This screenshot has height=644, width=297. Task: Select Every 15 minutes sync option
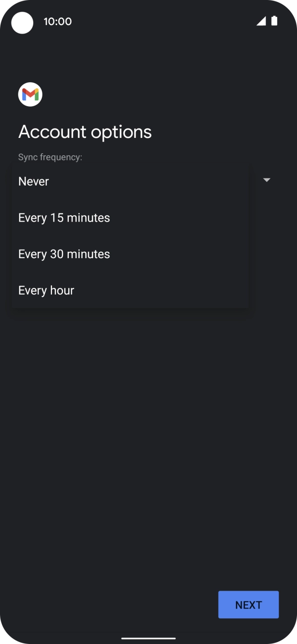(64, 217)
